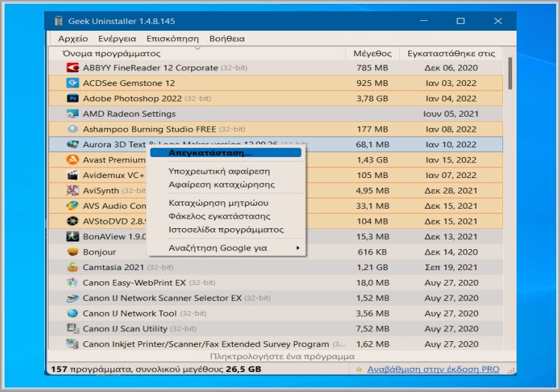Screen dimensions: 560x392
Task: Click the 3,78 GB size cell
Action: [372, 99]
